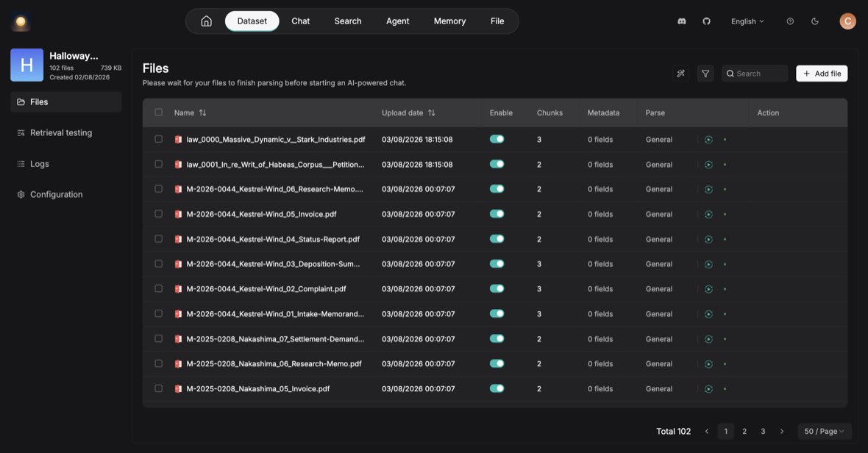This screenshot has width=868, height=453.
Task: Disable the Kestrel-Wind_06_Research-Memo toggle
Action: [497, 188]
